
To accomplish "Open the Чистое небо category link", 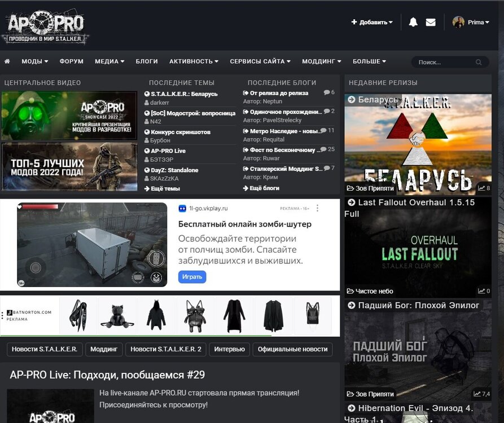I will click(374, 291).
